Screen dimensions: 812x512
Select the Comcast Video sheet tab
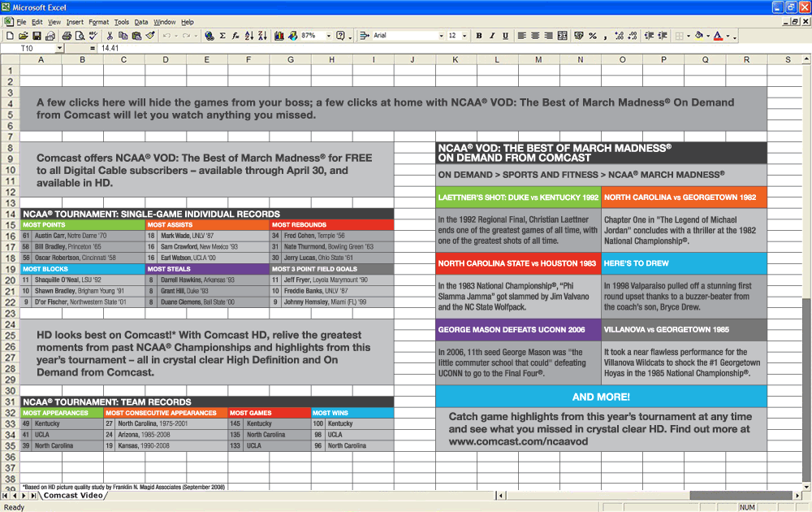point(73,496)
